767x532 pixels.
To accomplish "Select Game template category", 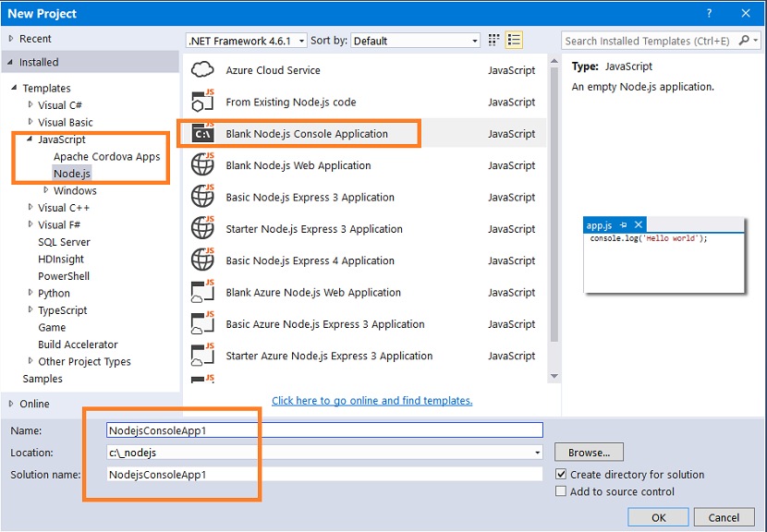I will point(52,328).
